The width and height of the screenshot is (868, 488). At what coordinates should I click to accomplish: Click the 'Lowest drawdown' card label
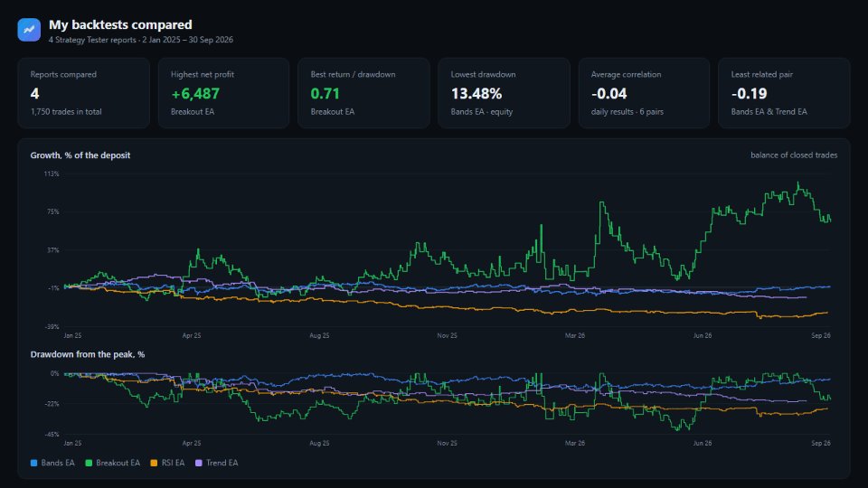click(x=483, y=75)
